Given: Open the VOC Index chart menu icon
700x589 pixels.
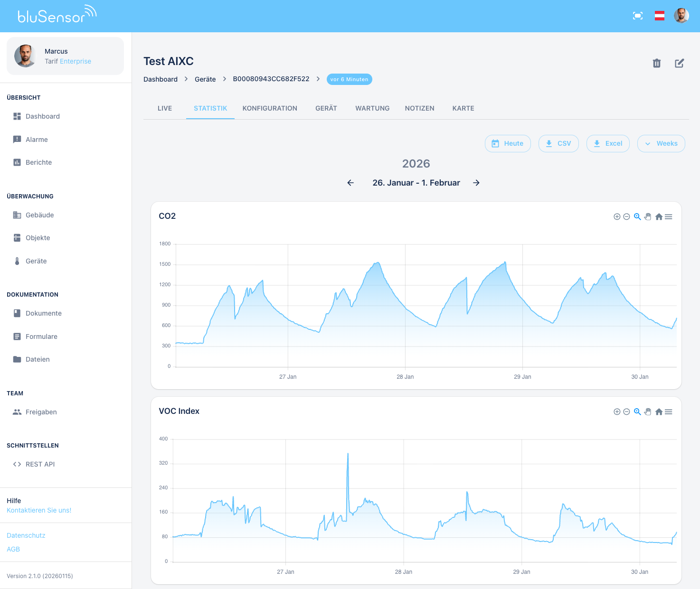Looking at the screenshot, I should coord(668,411).
